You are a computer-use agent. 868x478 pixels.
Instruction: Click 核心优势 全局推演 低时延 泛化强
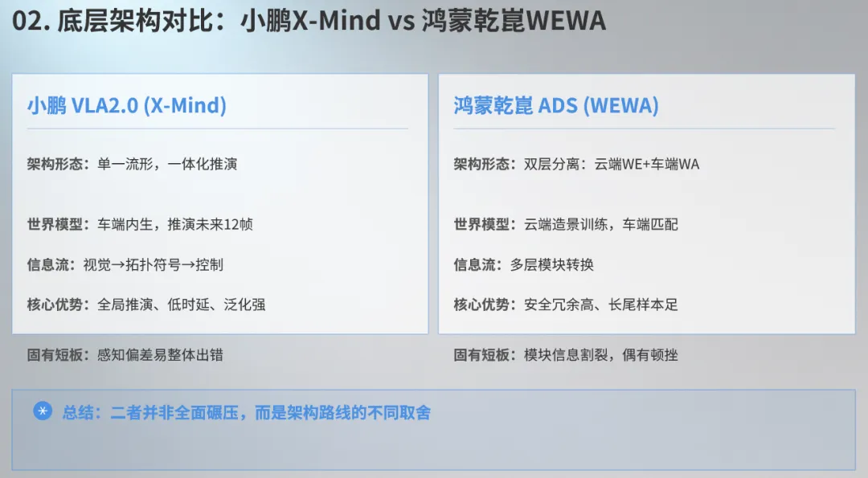click(x=146, y=304)
